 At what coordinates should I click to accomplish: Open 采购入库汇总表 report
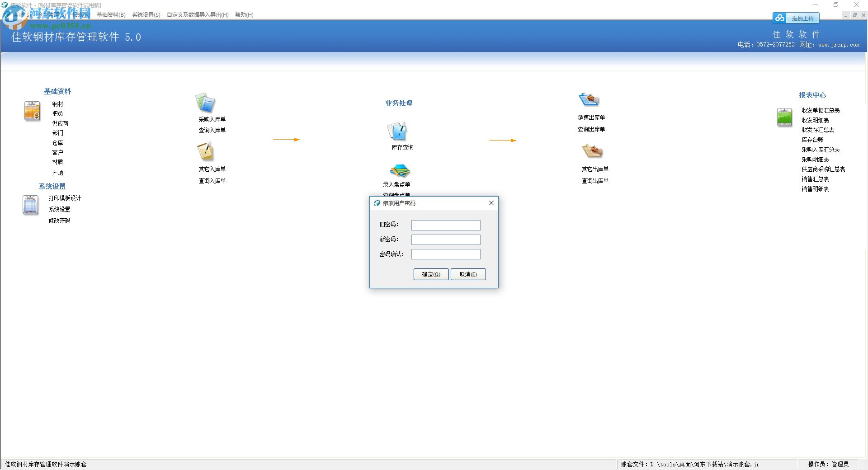tap(821, 150)
